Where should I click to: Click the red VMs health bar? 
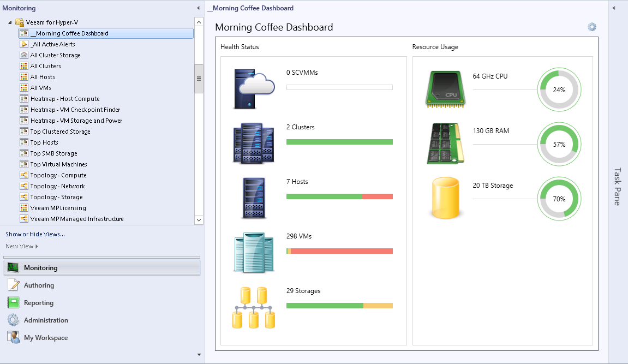coord(342,251)
